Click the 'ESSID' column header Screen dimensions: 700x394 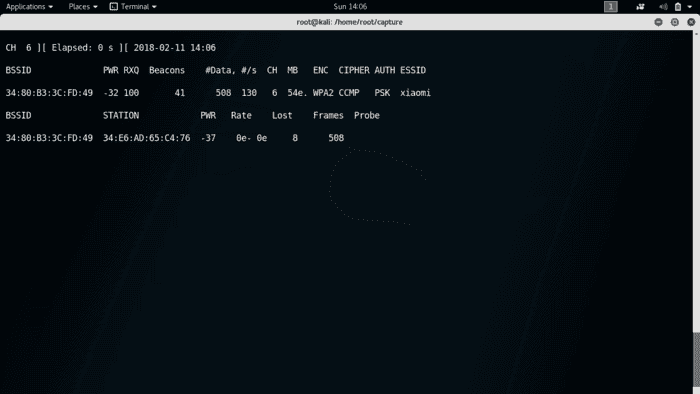click(x=412, y=71)
